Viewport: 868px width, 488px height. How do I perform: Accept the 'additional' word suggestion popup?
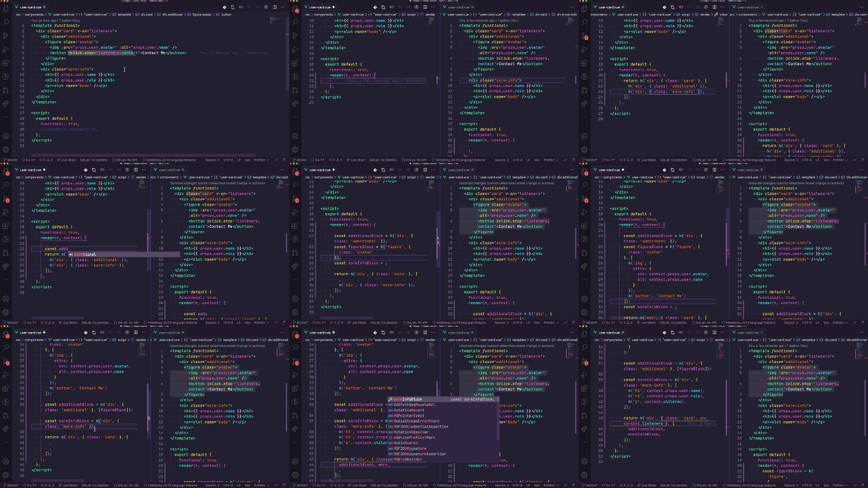[x=123, y=254]
